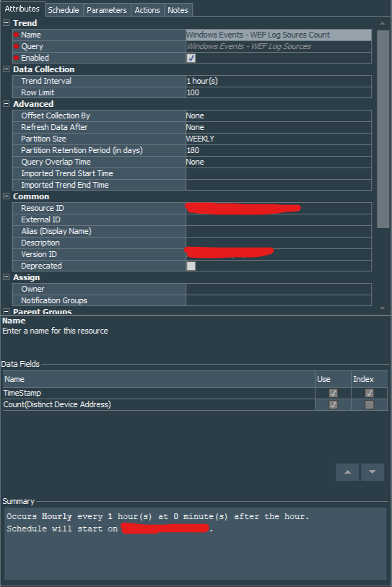The width and height of the screenshot is (392, 587).
Task: Click the attributes panel vertical scrollbar thumb
Action: coord(383,129)
